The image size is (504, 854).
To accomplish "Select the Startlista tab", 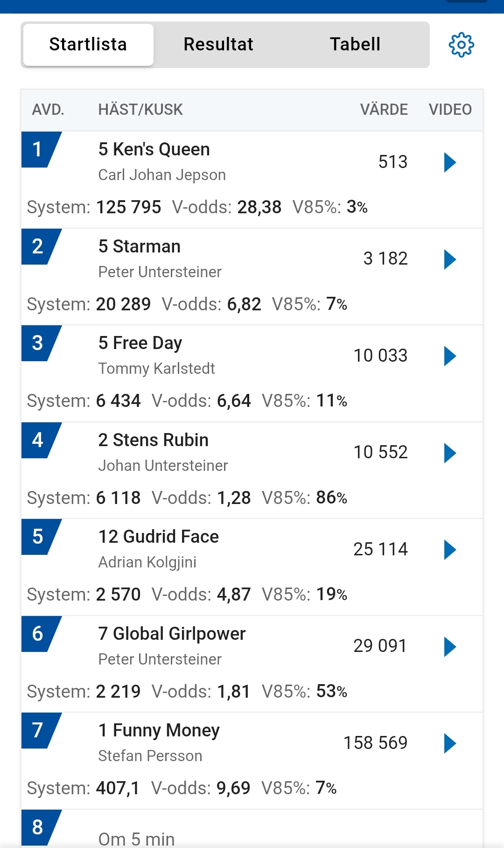I will tap(88, 45).
